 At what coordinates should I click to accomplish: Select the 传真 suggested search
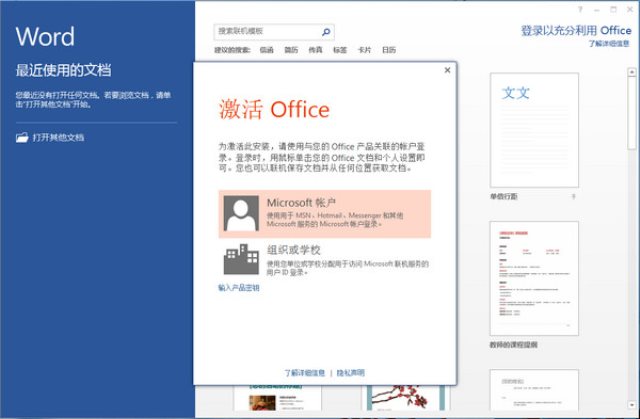click(315, 50)
